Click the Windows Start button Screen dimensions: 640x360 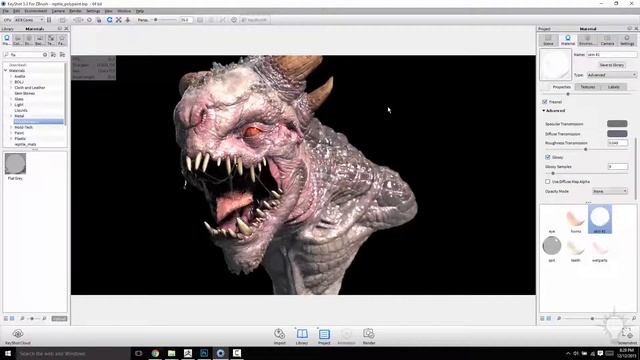8,353
